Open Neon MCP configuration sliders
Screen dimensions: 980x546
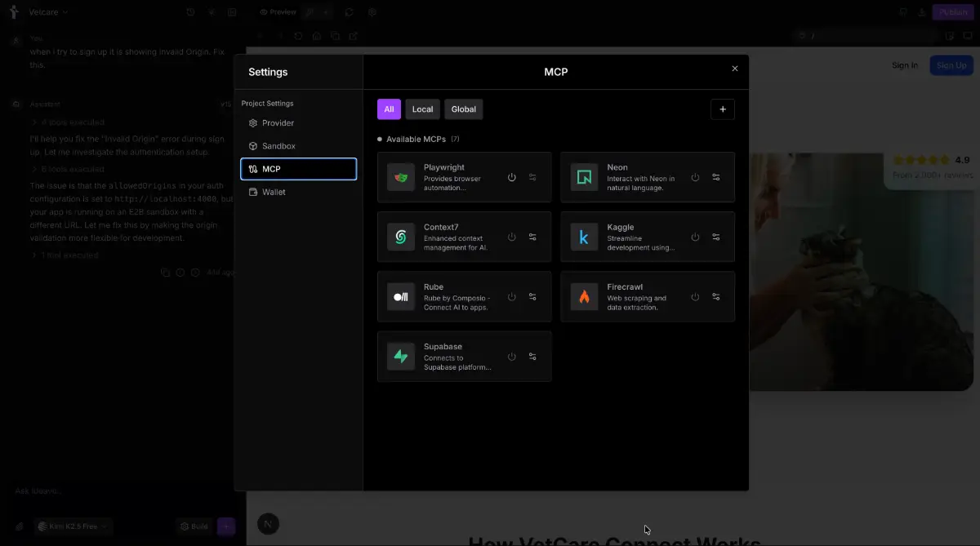716,177
